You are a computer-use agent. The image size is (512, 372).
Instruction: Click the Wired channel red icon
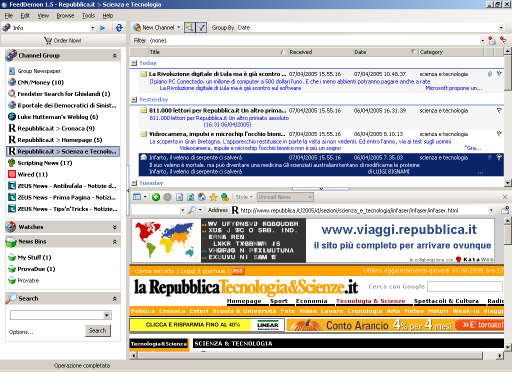12,174
